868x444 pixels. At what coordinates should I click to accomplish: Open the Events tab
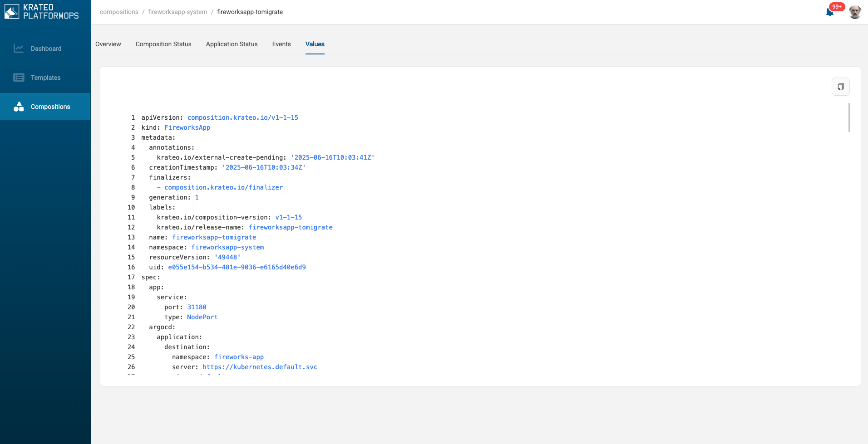coord(281,44)
